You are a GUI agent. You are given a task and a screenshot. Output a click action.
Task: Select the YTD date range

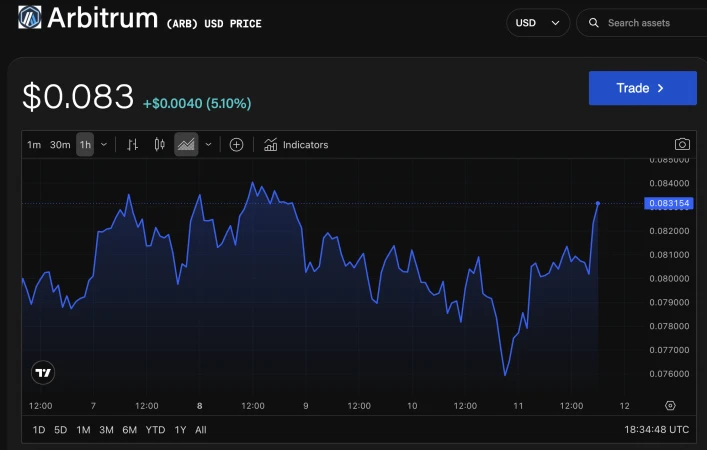[x=155, y=430]
